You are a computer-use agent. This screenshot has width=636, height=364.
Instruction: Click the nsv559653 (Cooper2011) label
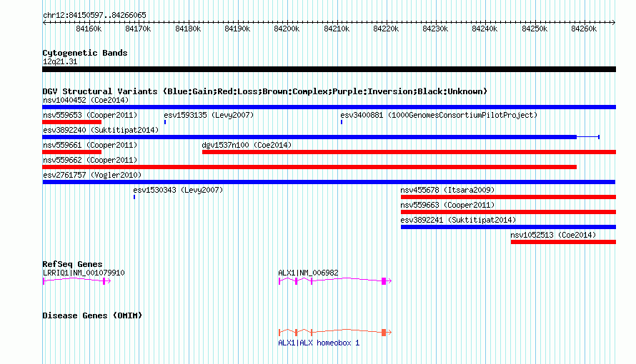[90, 115]
